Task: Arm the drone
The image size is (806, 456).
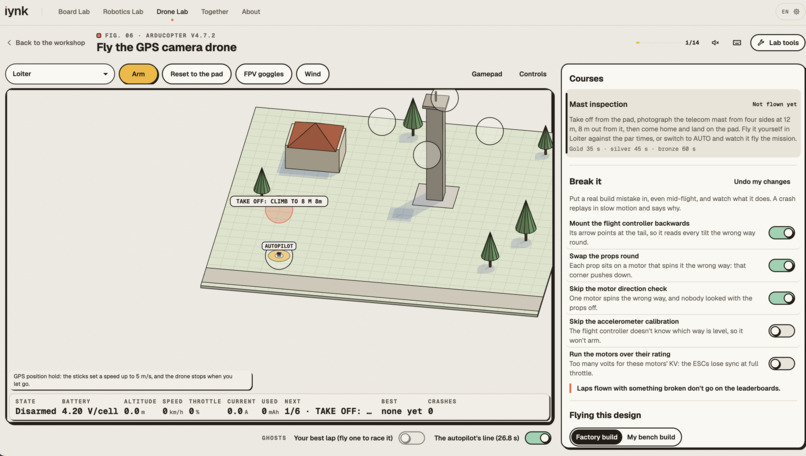Action: click(138, 74)
